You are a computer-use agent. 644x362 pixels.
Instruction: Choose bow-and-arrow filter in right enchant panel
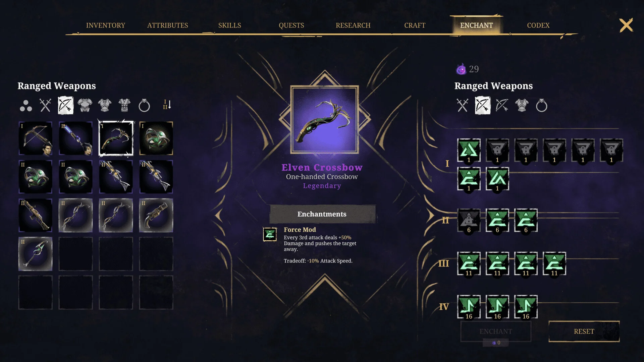502,106
